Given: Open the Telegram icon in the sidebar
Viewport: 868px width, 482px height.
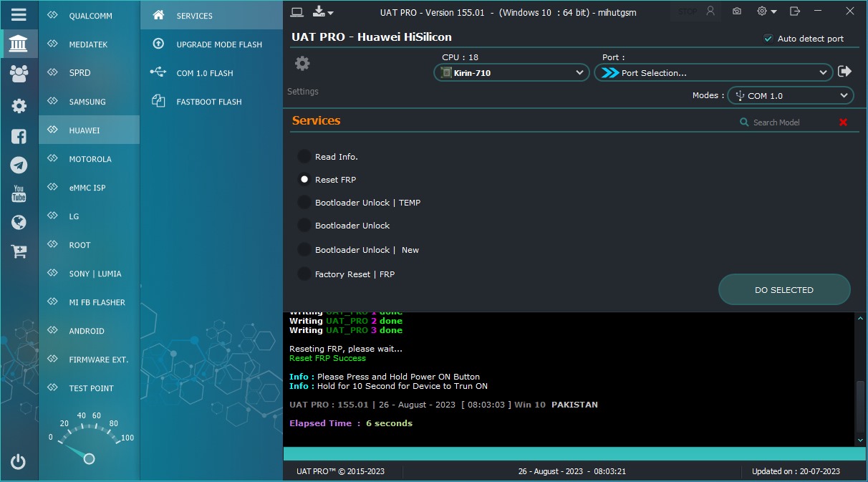Looking at the screenshot, I should 19,165.
